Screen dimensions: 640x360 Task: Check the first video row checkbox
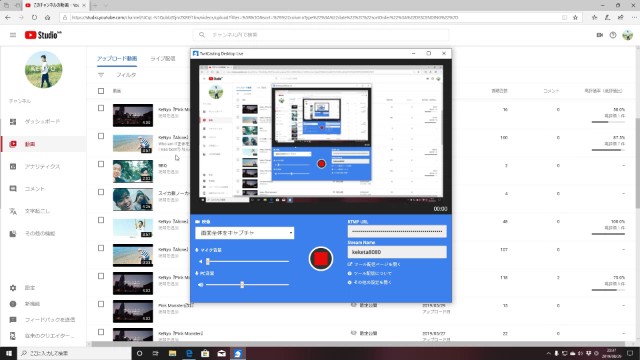point(101,108)
